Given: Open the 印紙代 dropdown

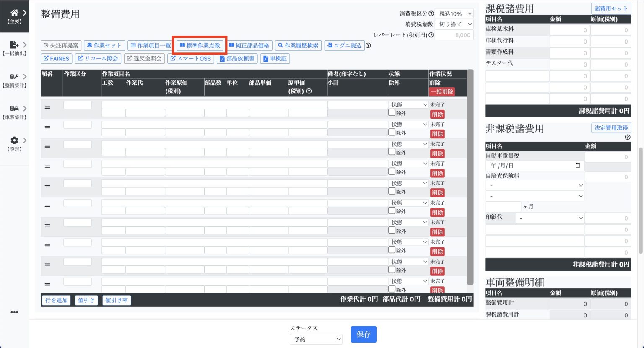Looking at the screenshot, I should pos(550,218).
